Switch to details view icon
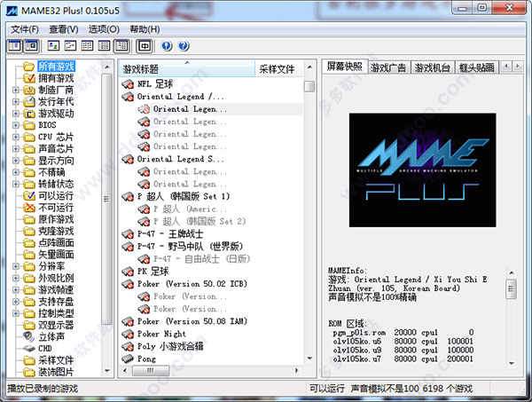Image resolution: width=532 pixels, height=402 pixels. [104, 45]
